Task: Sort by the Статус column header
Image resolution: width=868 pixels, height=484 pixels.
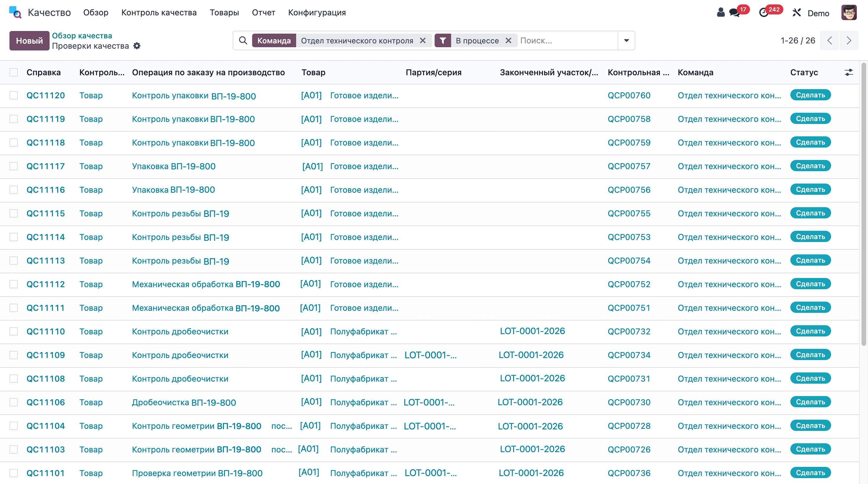Action: 804,72
